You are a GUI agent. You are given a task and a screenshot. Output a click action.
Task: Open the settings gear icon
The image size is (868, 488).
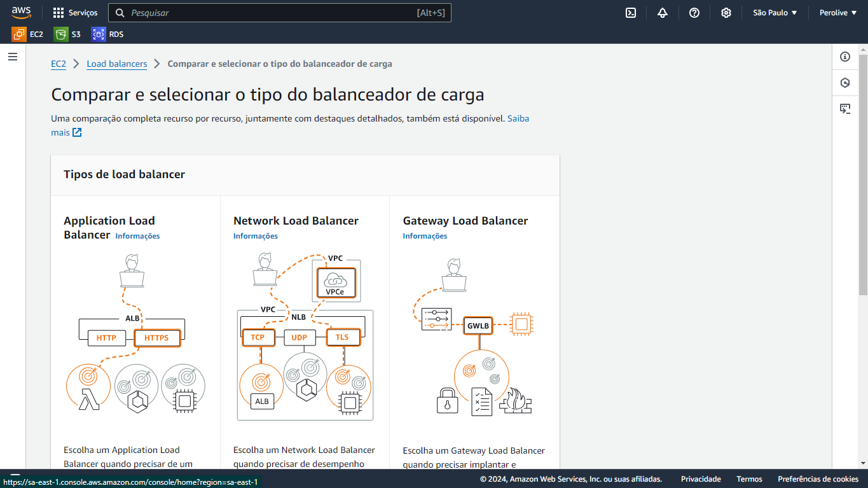point(726,13)
